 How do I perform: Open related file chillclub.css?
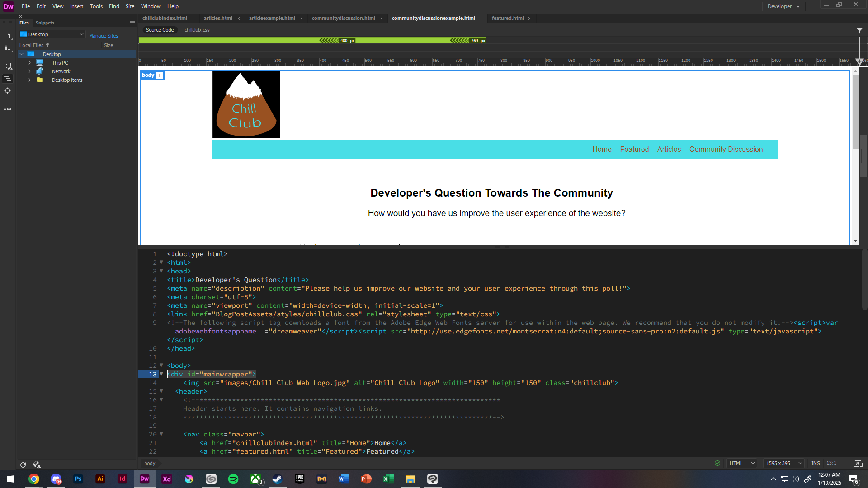click(197, 30)
